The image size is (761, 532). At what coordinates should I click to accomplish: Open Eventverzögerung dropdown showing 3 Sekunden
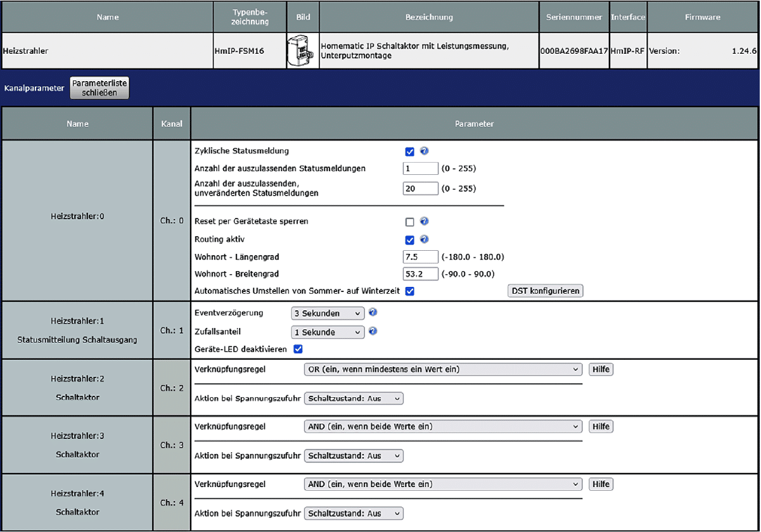coord(328,313)
